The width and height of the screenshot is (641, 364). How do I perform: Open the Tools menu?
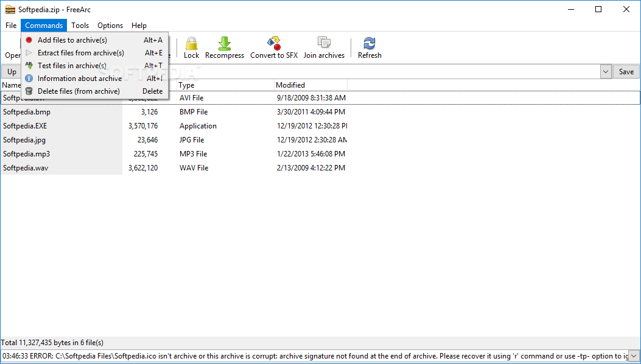click(x=80, y=26)
